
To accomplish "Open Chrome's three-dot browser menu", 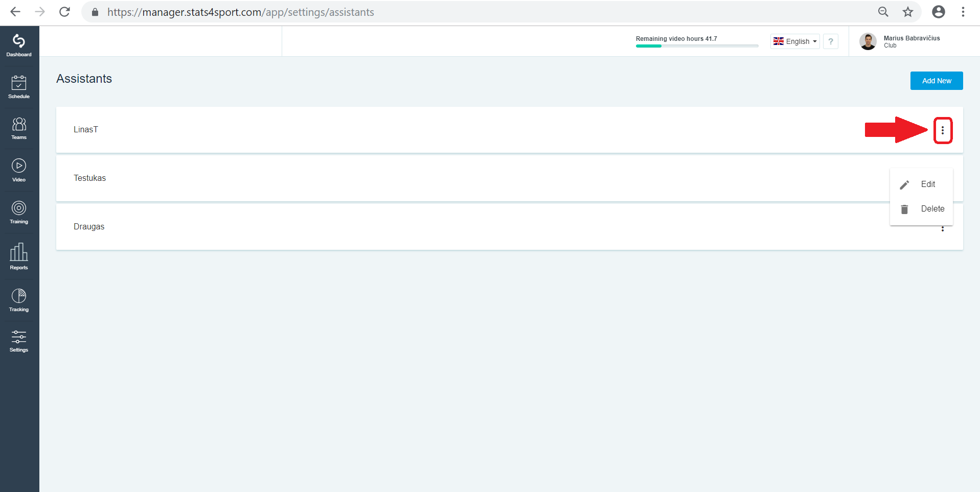I will pyautogui.click(x=963, y=12).
